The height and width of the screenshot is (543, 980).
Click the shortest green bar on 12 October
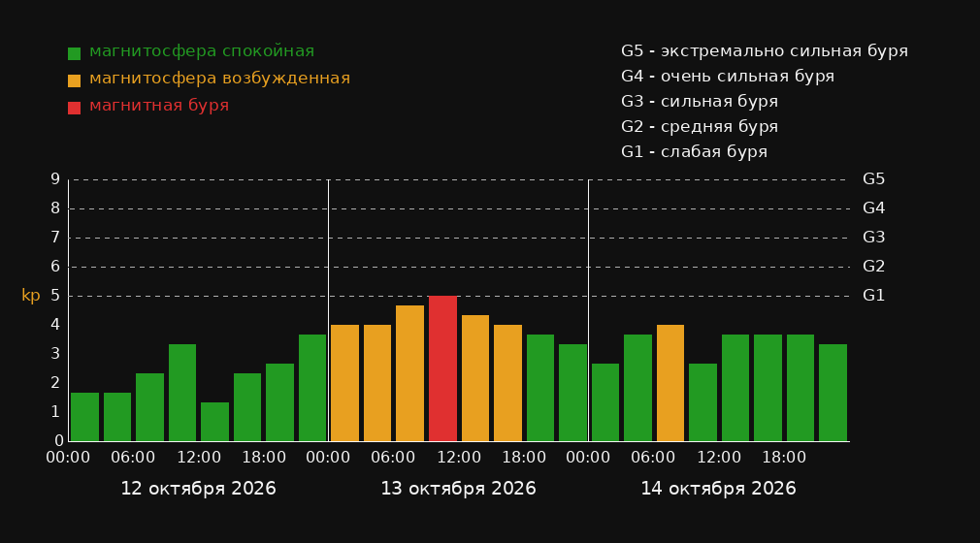tap(215, 422)
